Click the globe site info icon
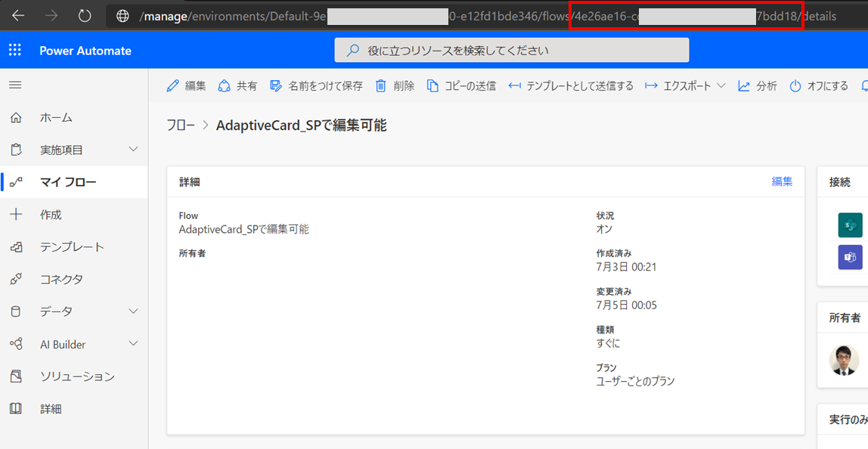 pos(123,16)
